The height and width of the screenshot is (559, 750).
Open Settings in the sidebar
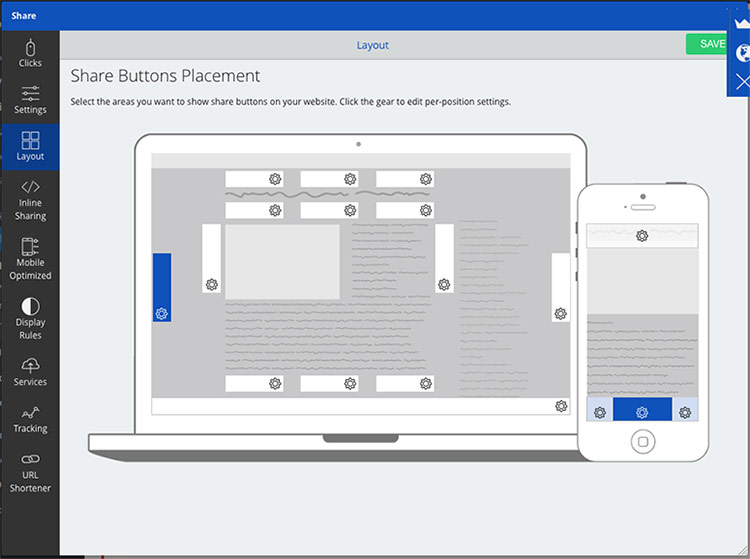(x=30, y=100)
